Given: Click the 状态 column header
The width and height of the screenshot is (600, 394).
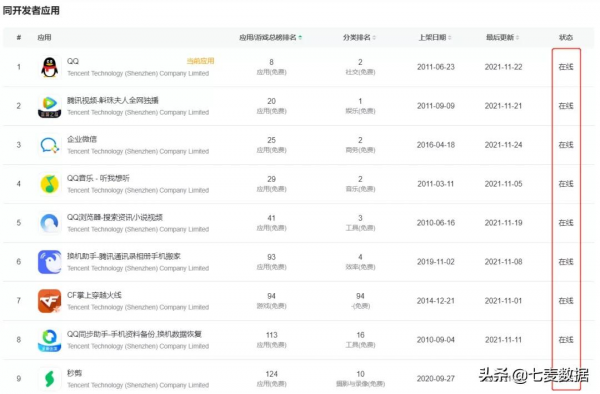Looking at the screenshot, I should pos(566,37).
